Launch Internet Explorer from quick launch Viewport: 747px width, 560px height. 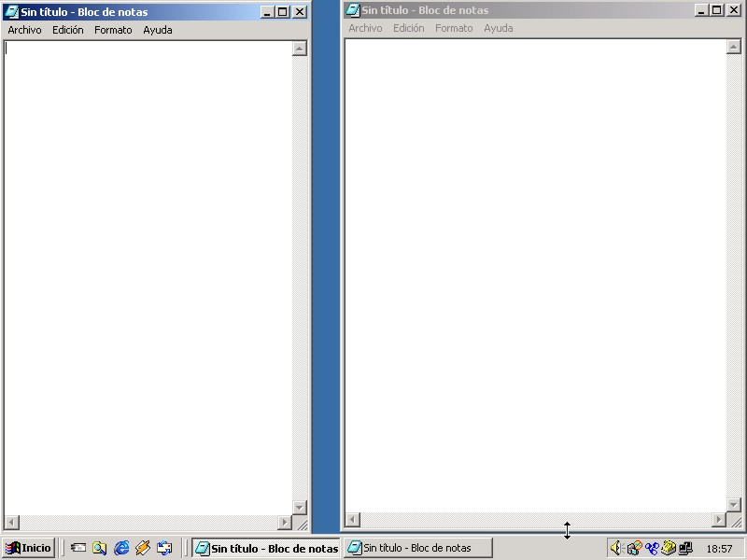point(121,548)
